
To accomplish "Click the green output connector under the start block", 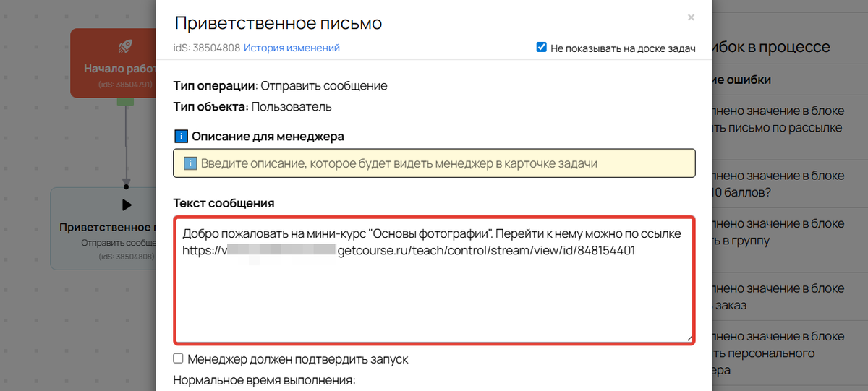I will click(x=126, y=102).
